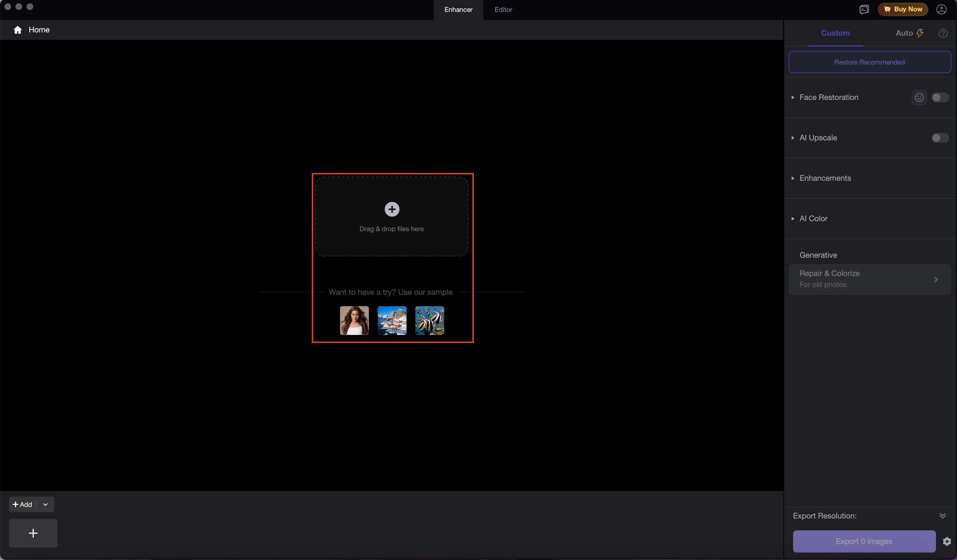This screenshot has height=560, width=957.
Task: Click the Restore Recommended button
Action: click(870, 62)
